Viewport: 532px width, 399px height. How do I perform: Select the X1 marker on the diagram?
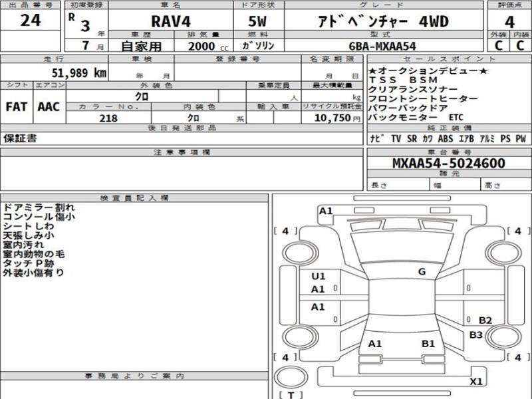click(475, 381)
